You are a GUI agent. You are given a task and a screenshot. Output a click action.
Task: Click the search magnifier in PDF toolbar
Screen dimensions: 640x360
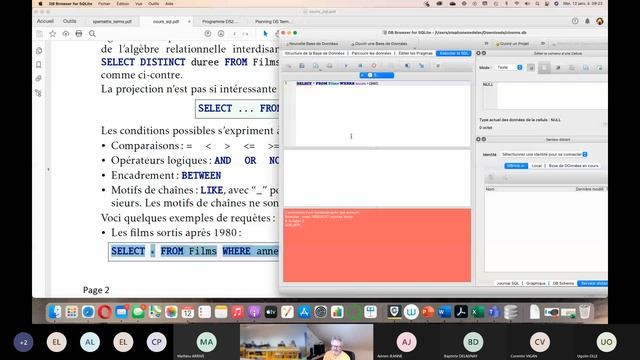[x=92, y=34]
